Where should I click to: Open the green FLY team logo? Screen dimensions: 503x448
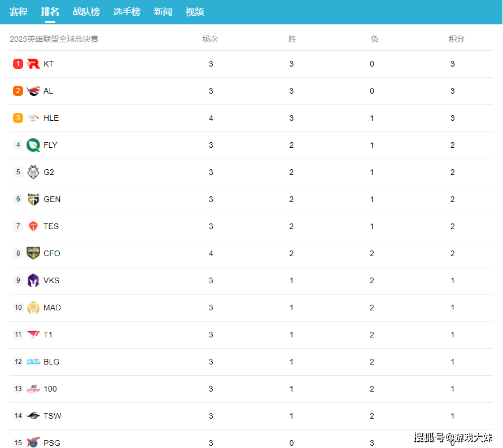[x=33, y=145]
